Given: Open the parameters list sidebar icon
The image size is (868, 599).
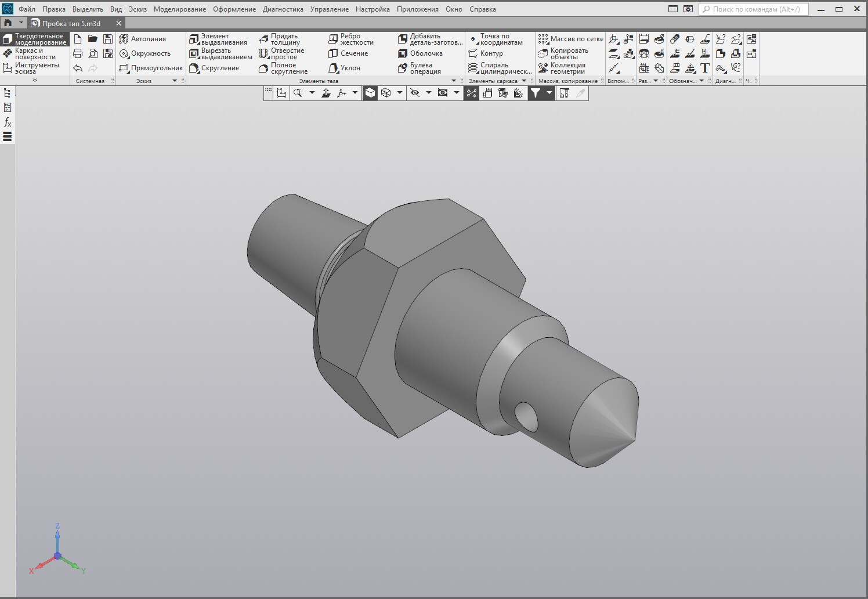Looking at the screenshot, I should click(8, 107).
